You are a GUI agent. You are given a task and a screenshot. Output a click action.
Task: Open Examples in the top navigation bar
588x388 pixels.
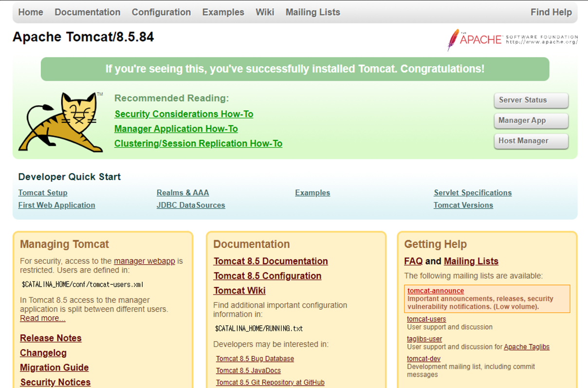[x=223, y=12]
